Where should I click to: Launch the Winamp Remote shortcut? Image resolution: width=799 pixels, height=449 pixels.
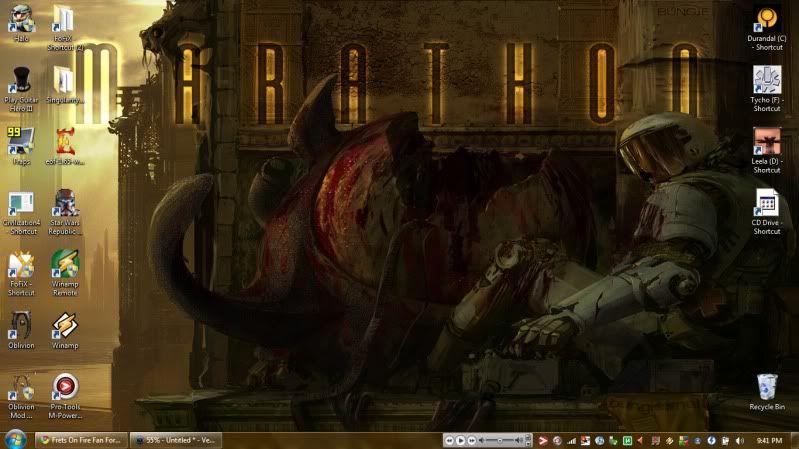[x=65, y=274]
